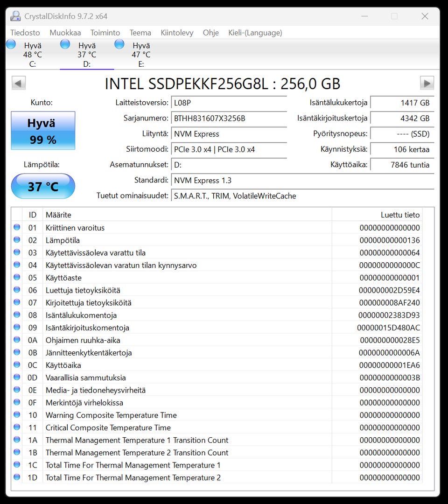Select the 'Käyttöaste' attribute name
The height and width of the screenshot is (504, 448).
63,278
